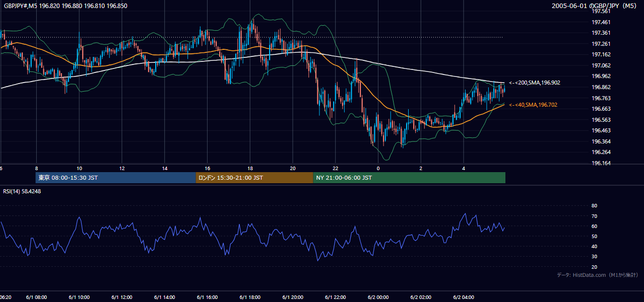This screenshot has width=644, height=302.
Task: Select the '6/1 10:00' bottom time label
Action: click(79, 297)
